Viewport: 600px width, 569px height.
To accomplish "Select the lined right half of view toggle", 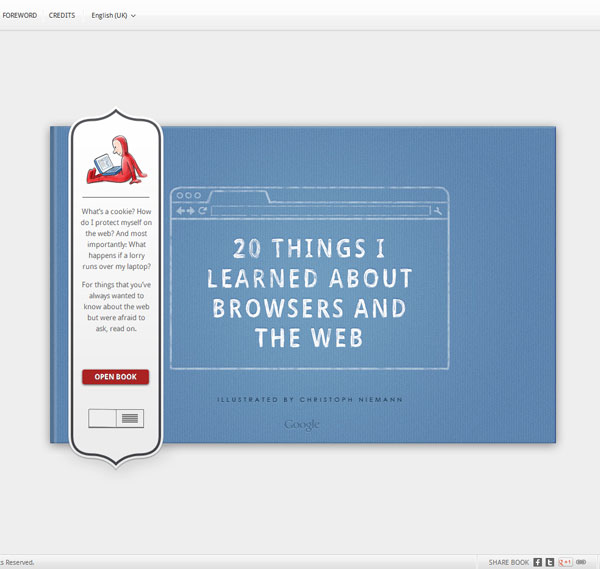I will click(x=130, y=418).
